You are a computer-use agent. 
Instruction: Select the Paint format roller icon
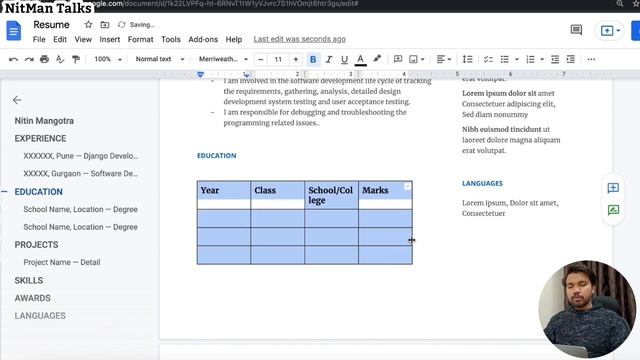pyautogui.click(x=76, y=60)
